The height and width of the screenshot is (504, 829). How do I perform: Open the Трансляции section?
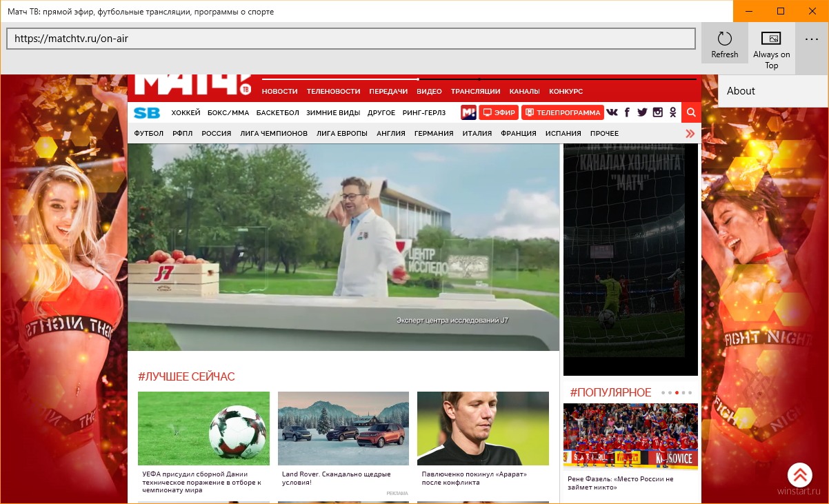tap(475, 91)
